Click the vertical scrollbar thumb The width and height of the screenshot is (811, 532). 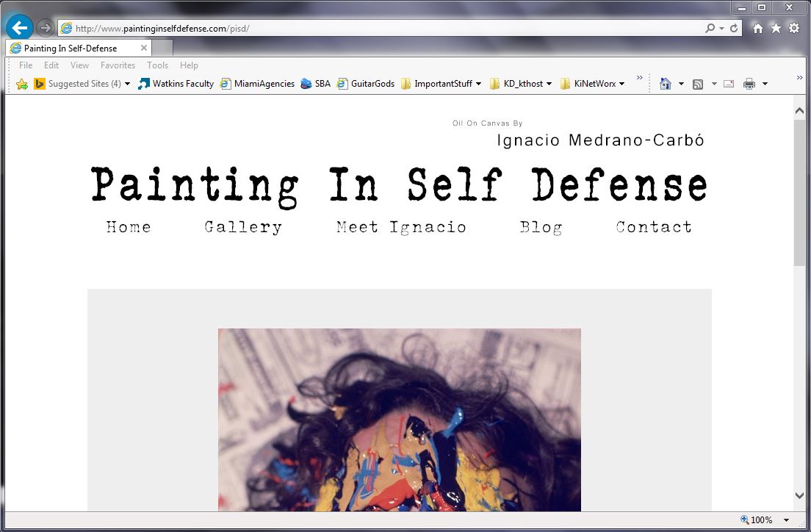click(x=800, y=193)
